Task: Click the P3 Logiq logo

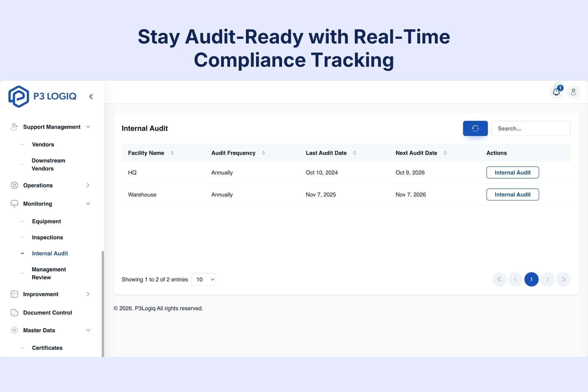Action: [x=42, y=96]
